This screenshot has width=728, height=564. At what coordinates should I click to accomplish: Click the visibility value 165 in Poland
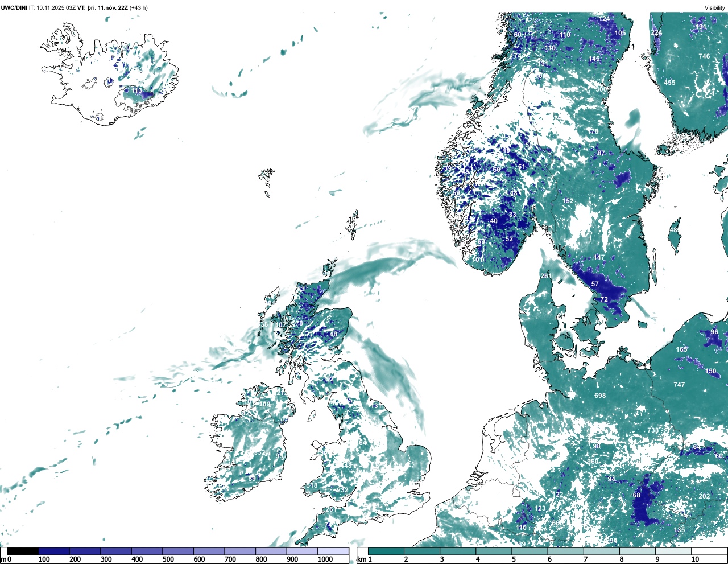coord(681,349)
